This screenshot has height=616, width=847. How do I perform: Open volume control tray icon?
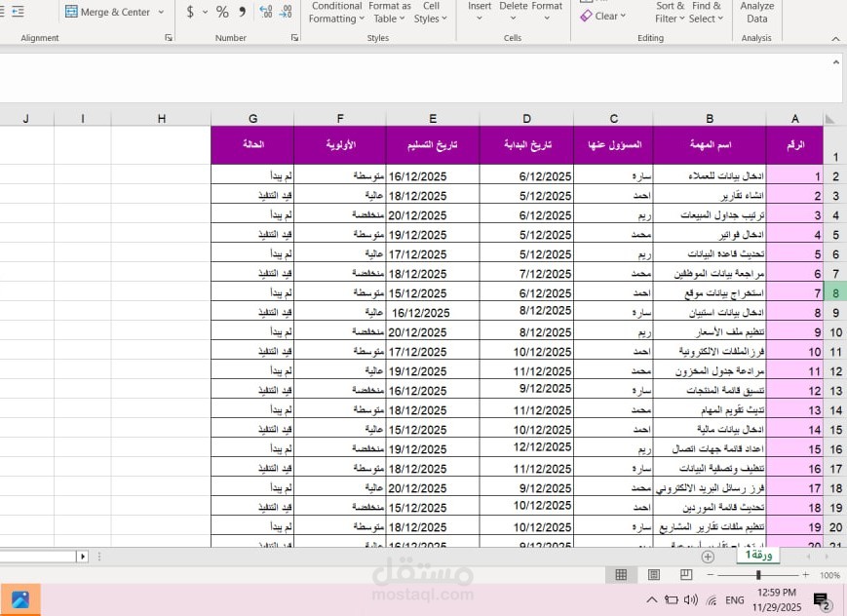pos(691,599)
